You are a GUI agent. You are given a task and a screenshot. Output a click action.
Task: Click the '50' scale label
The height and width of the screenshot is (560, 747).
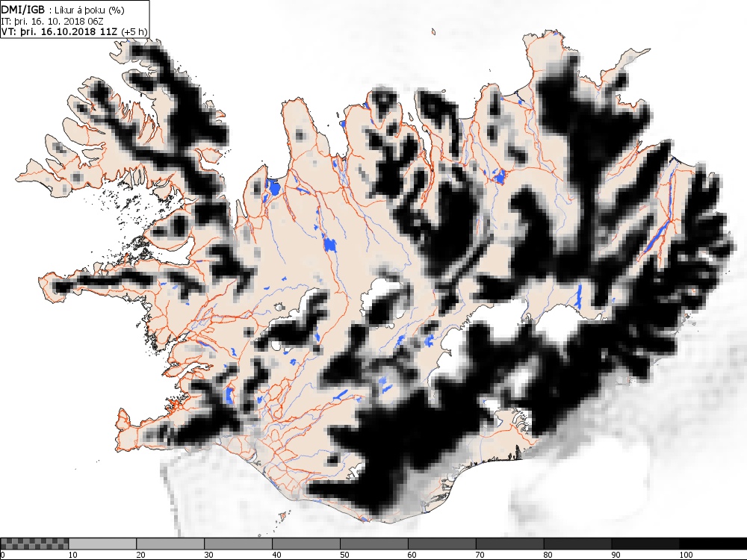344,555
